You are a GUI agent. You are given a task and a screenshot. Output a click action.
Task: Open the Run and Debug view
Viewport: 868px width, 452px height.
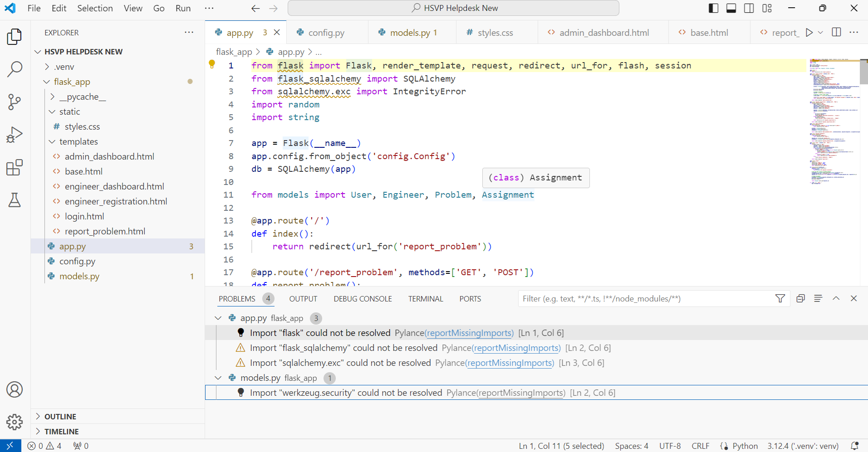(x=15, y=135)
